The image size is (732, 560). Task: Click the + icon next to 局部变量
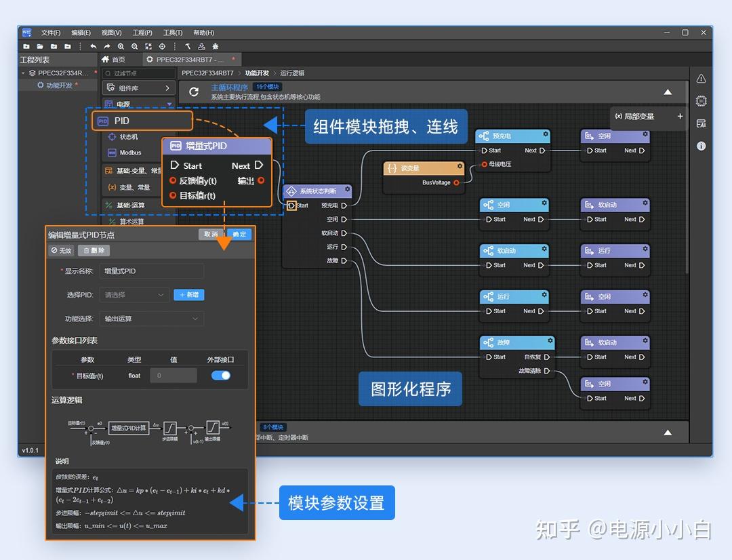(681, 117)
